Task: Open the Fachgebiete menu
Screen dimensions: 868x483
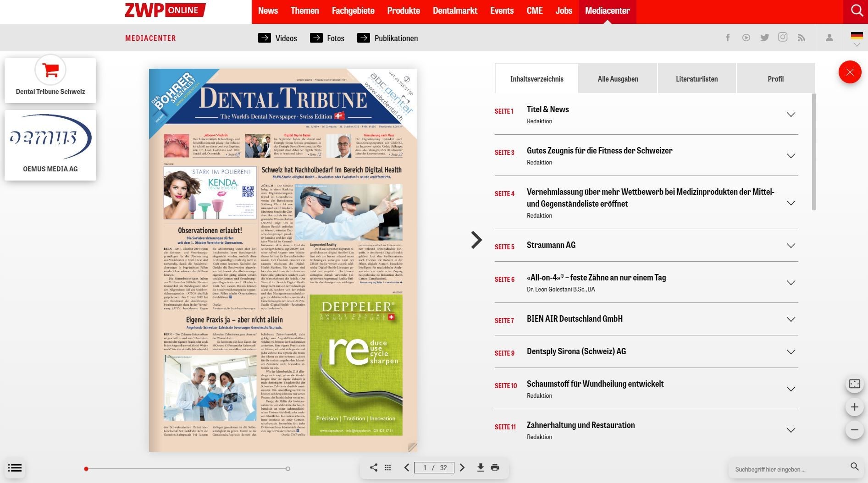Action: pos(353,11)
